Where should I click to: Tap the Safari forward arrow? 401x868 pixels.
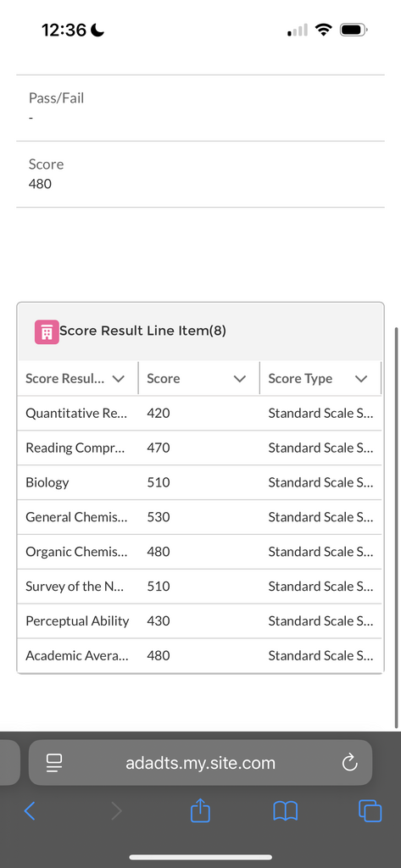[116, 811]
